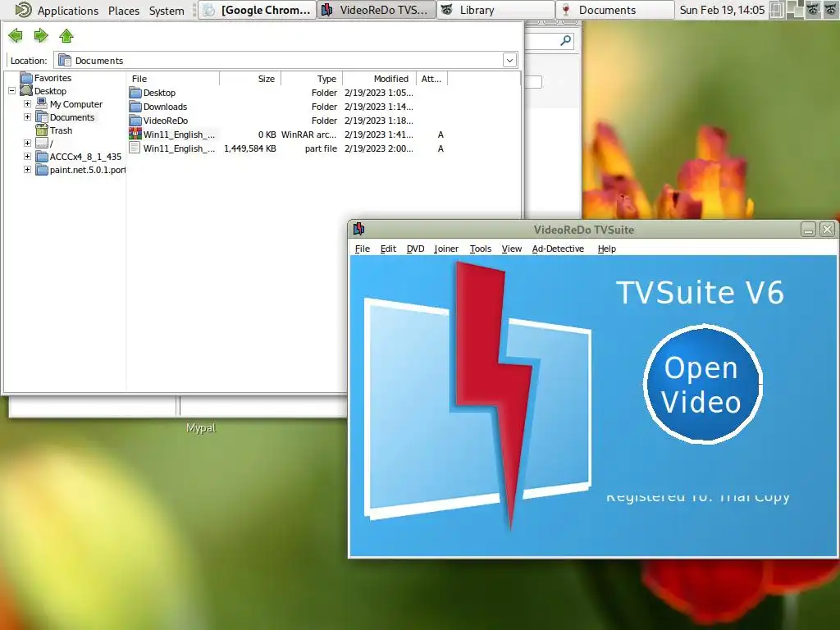Open the File menu in VideoReDo
This screenshot has height=630, width=840.
coord(362,249)
